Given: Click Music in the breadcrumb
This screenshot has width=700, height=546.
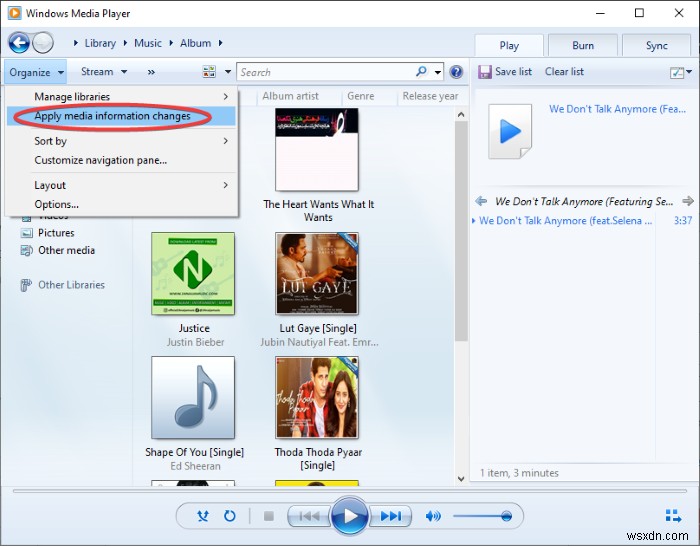Looking at the screenshot, I should point(148,43).
